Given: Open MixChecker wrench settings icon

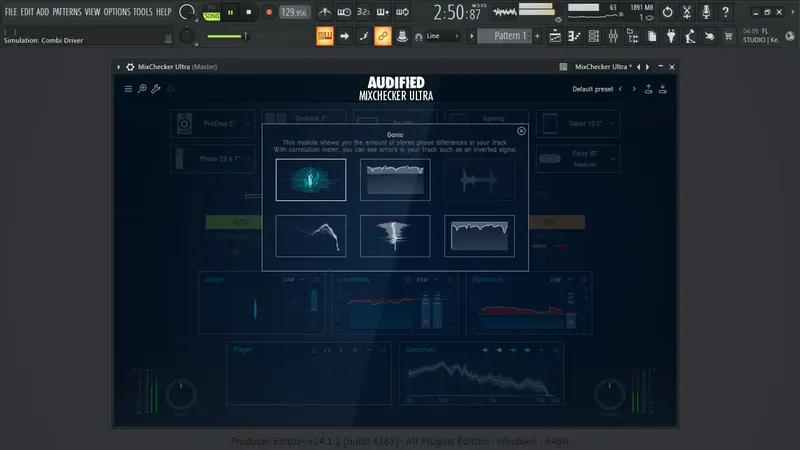Looking at the screenshot, I should 156,89.
